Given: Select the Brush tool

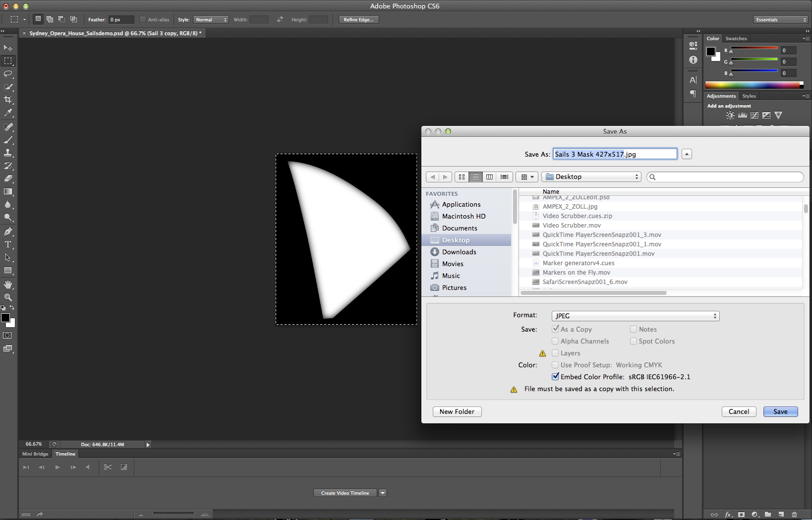Looking at the screenshot, I should click(x=8, y=140).
